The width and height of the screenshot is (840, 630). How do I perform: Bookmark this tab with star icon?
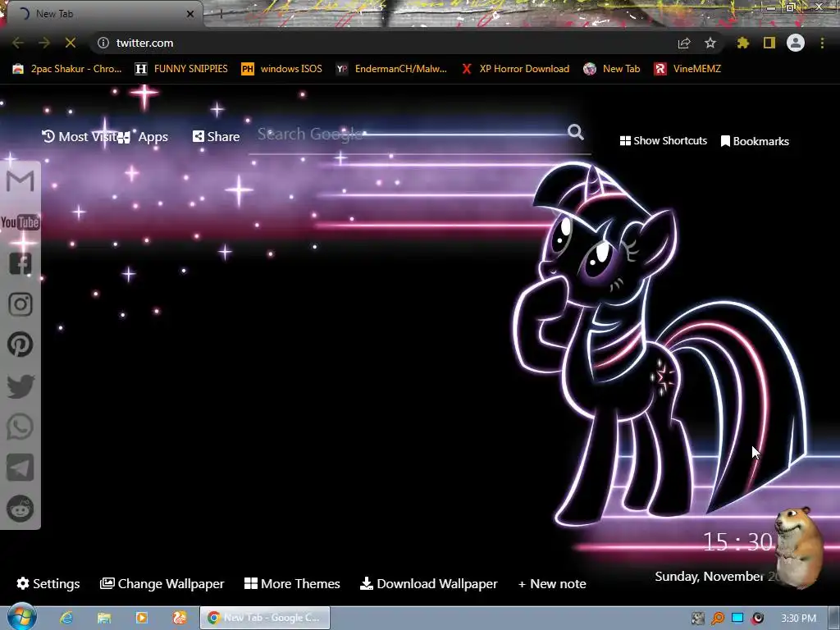pyautogui.click(x=710, y=43)
